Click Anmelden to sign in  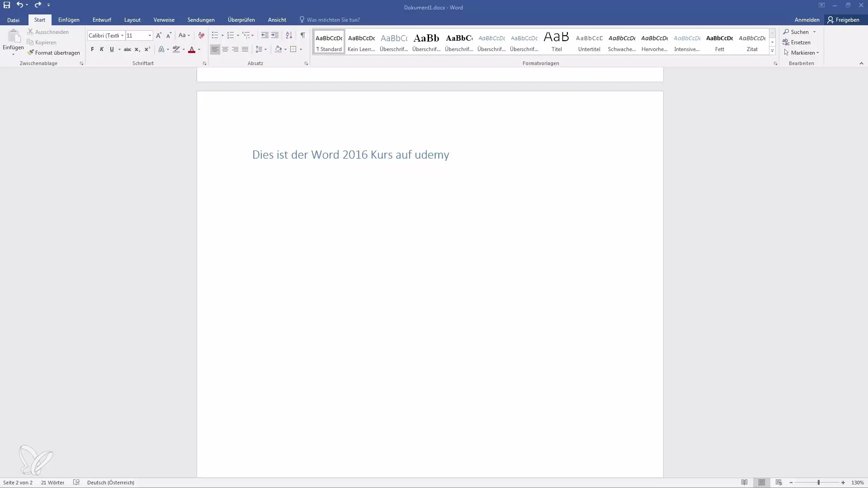[807, 20]
